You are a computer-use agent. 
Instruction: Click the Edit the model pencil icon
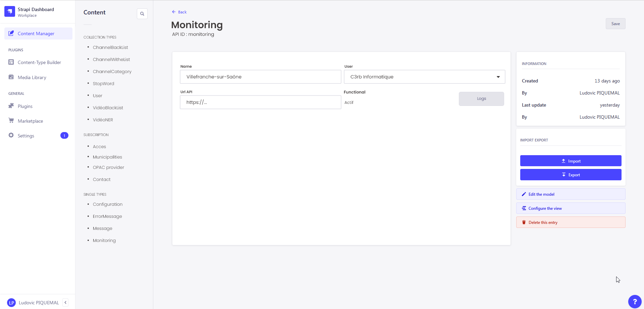(x=524, y=194)
